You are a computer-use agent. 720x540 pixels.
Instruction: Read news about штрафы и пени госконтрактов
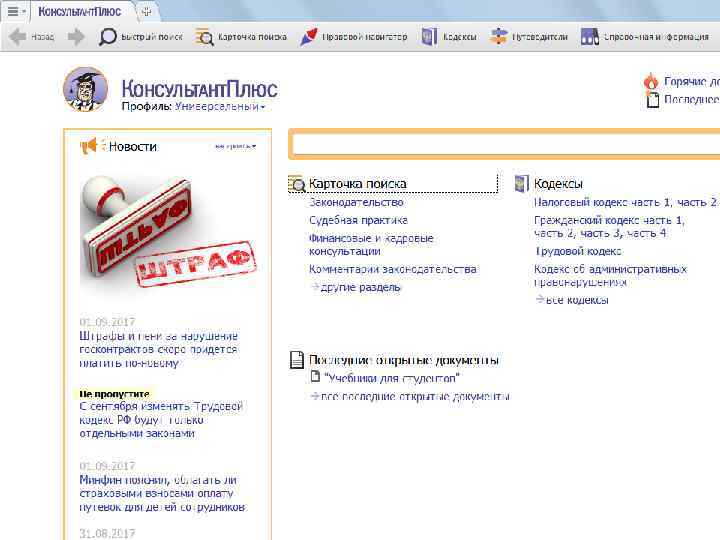pos(158,349)
